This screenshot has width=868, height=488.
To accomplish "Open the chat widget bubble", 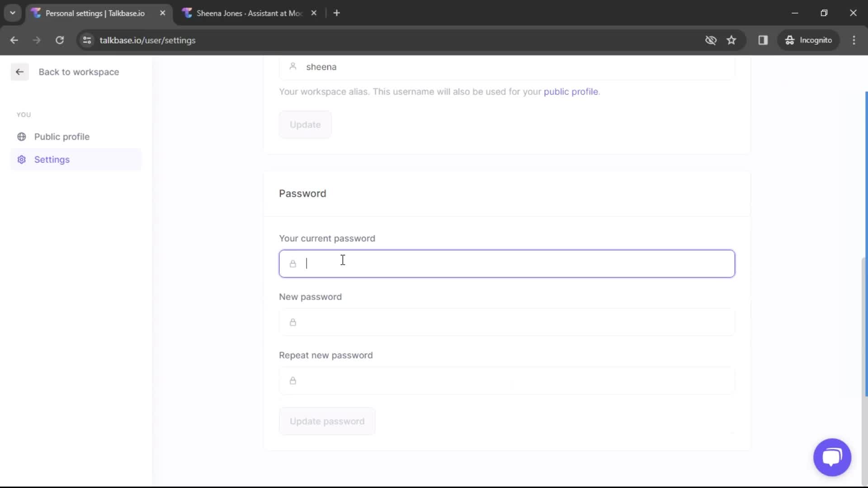I will pyautogui.click(x=832, y=457).
